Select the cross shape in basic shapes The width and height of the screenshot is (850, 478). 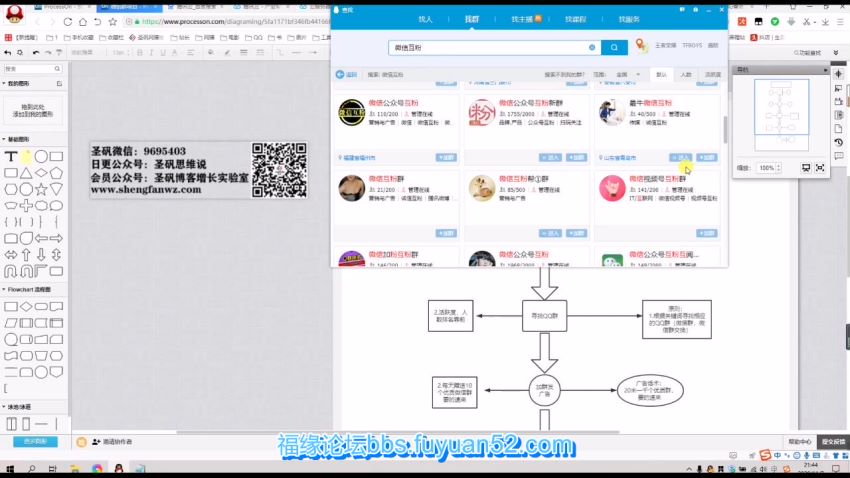[x=26, y=205]
